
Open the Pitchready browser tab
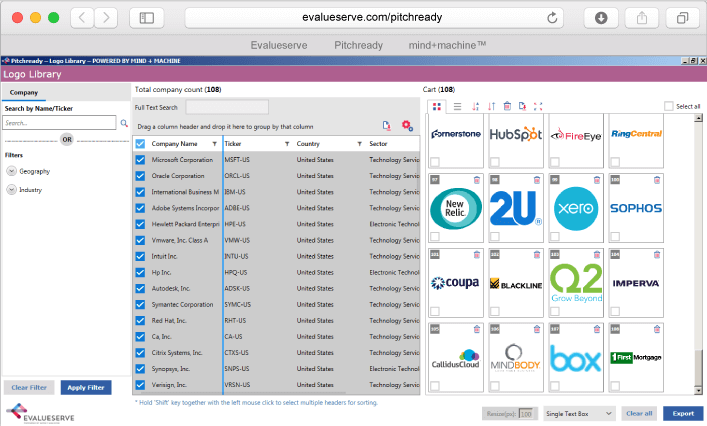click(x=358, y=45)
